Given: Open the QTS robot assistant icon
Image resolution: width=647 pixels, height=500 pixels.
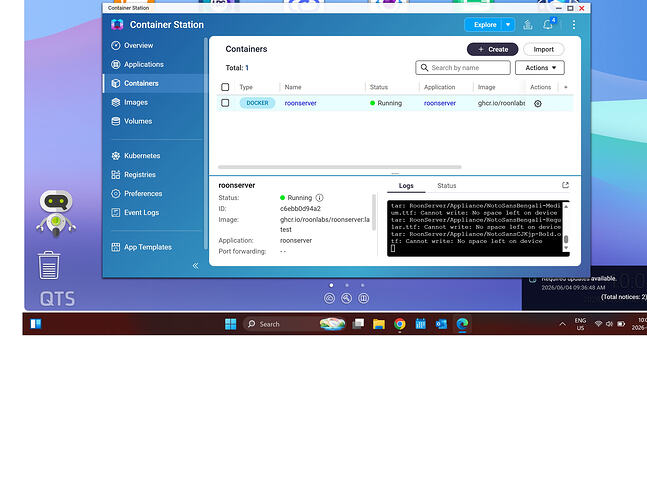Looking at the screenshot, I should (56, 213).
